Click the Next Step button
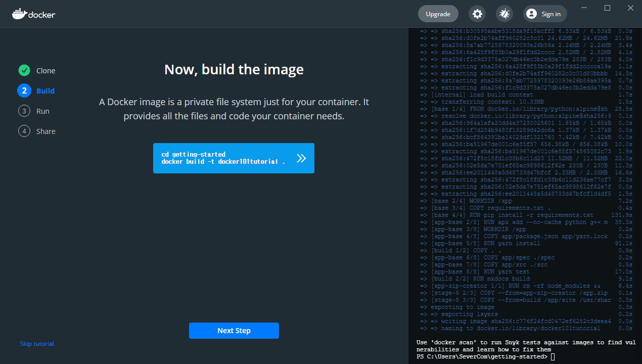 (x=234, y=331)
